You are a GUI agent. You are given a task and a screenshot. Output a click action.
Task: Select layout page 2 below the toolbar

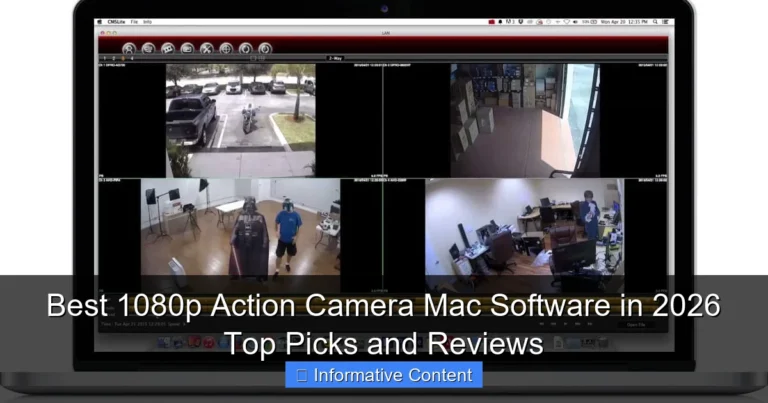point(114,58)
